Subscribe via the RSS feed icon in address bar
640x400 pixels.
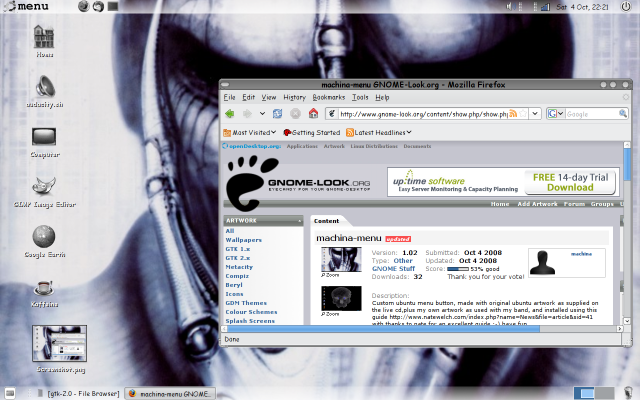(513, 113)
